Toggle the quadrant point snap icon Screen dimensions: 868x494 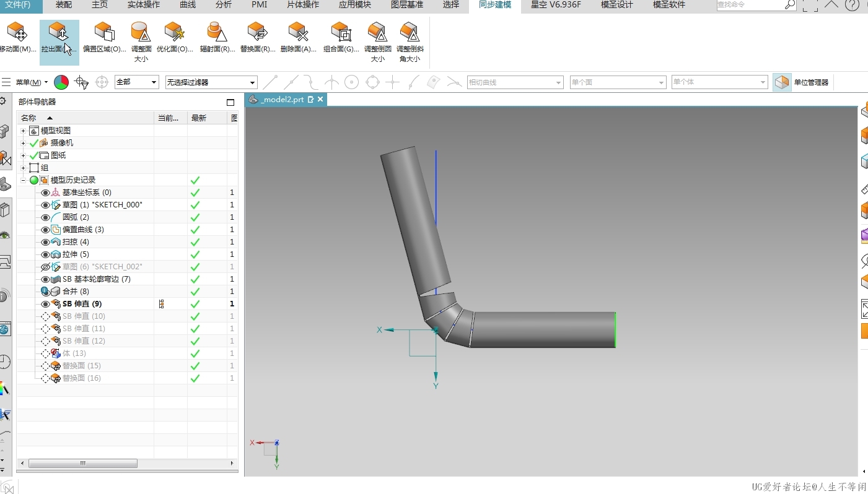click(372, 82)
